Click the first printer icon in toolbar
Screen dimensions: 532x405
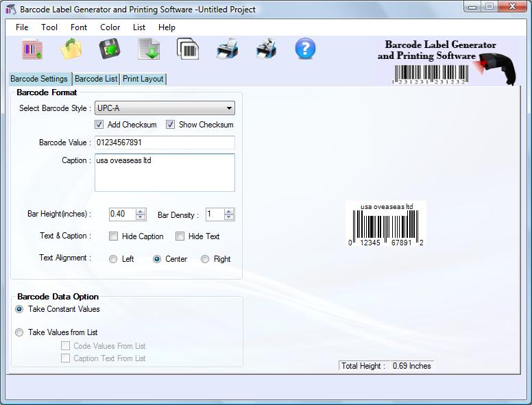227,49
